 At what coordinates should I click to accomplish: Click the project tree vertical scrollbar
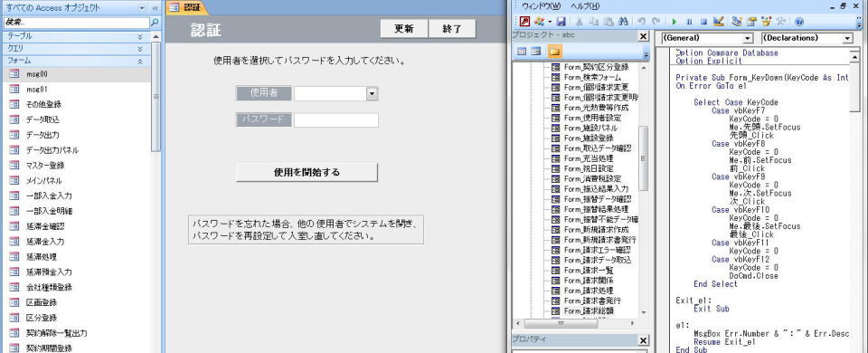point(643,157)
